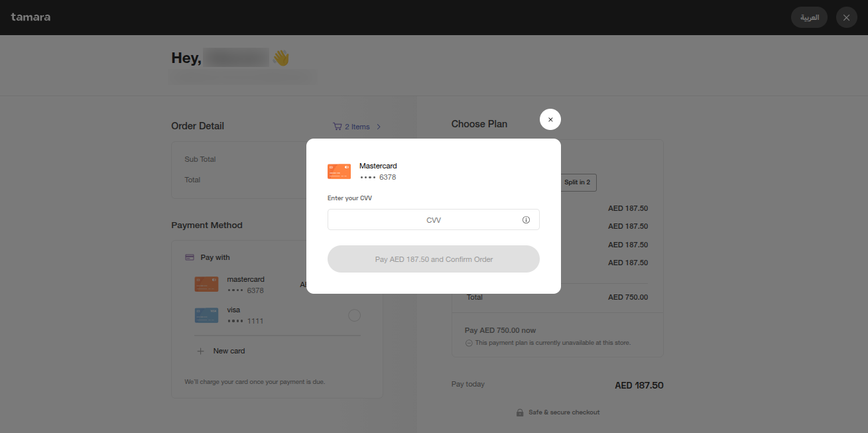The image size is (868, 433).
Task: Click the Pay today AED 187.50 amount
Action: tap(639, 385)
